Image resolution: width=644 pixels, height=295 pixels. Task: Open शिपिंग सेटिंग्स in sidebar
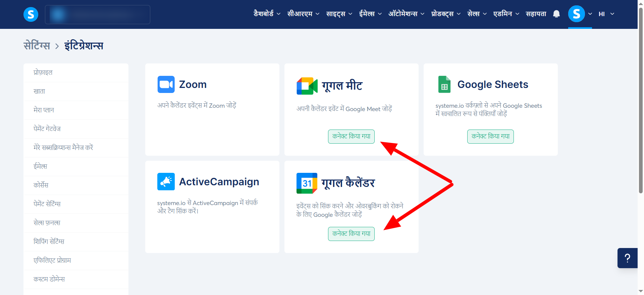click(x=76, y=242)
